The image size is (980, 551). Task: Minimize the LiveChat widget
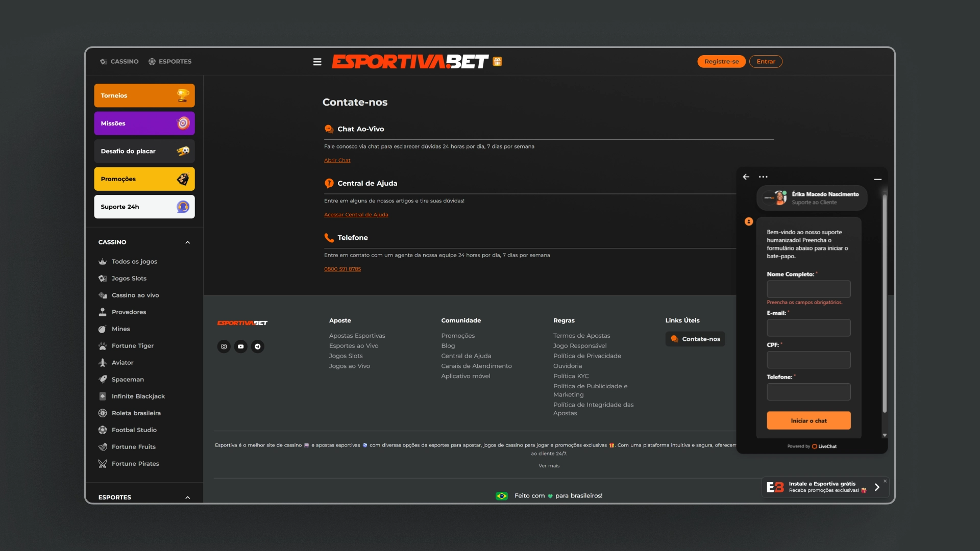877,179
